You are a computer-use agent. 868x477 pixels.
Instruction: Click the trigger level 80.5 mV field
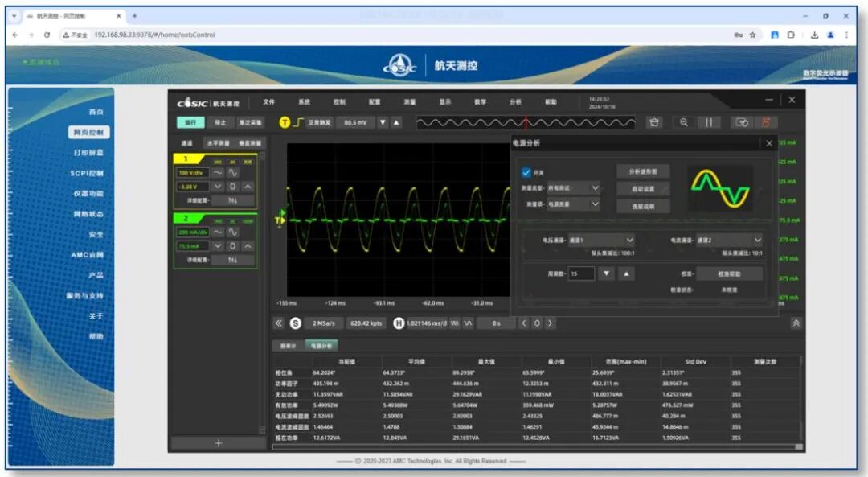click(355, 122)
